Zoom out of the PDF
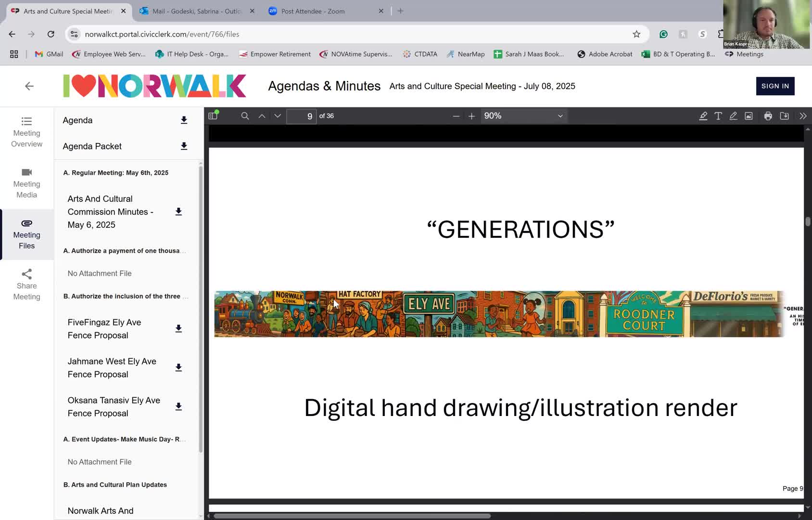This screenshot has width=812, height=520. 456,116
